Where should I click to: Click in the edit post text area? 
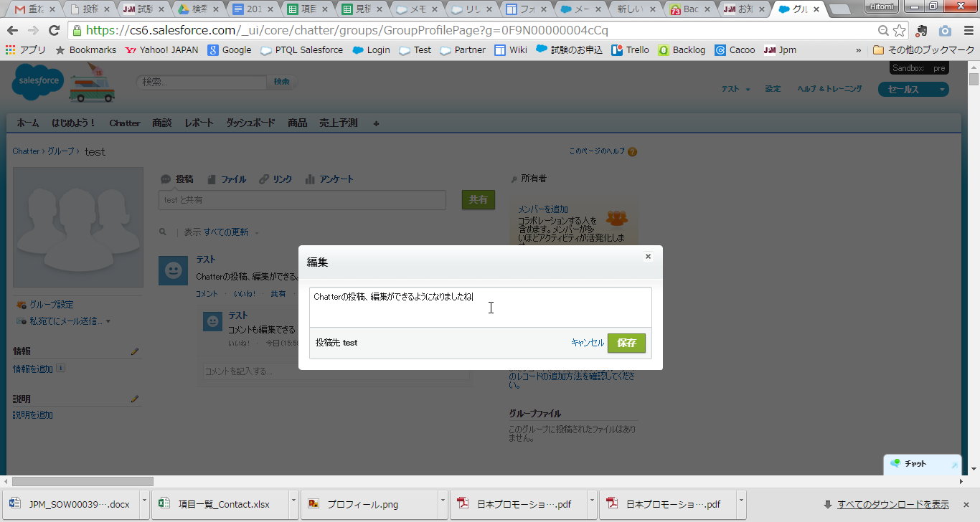tap(481, 307)
